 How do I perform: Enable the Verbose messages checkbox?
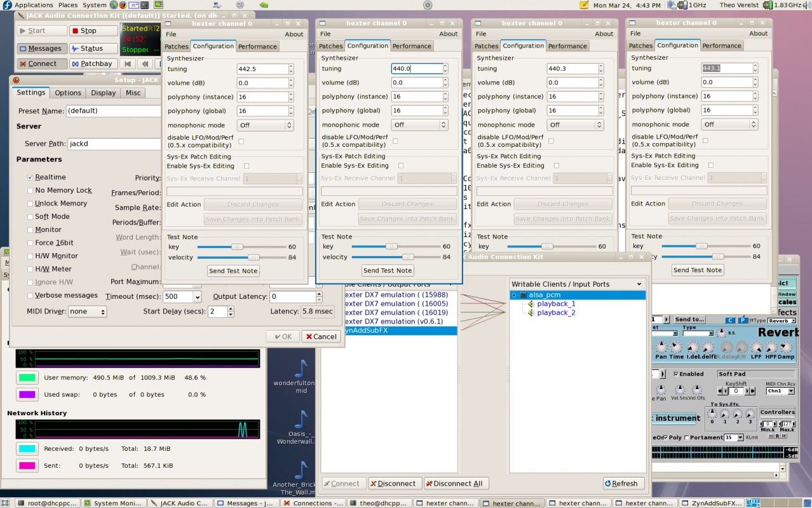30,296
